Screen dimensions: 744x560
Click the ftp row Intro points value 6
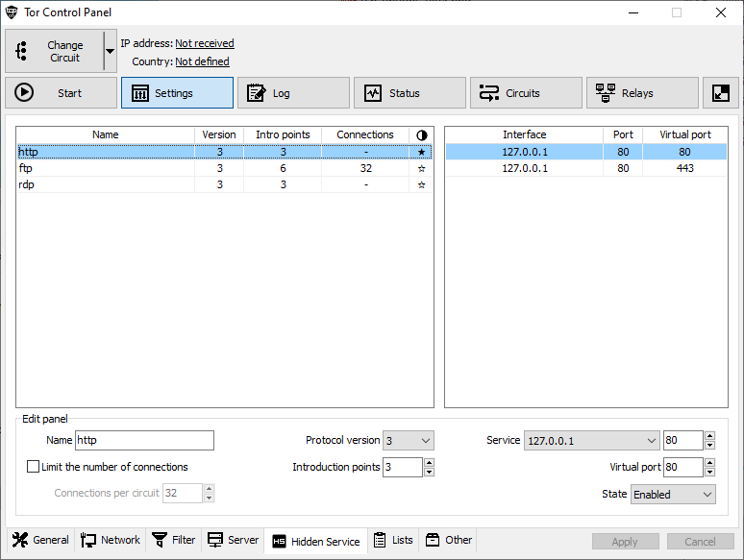coord(283,168)
